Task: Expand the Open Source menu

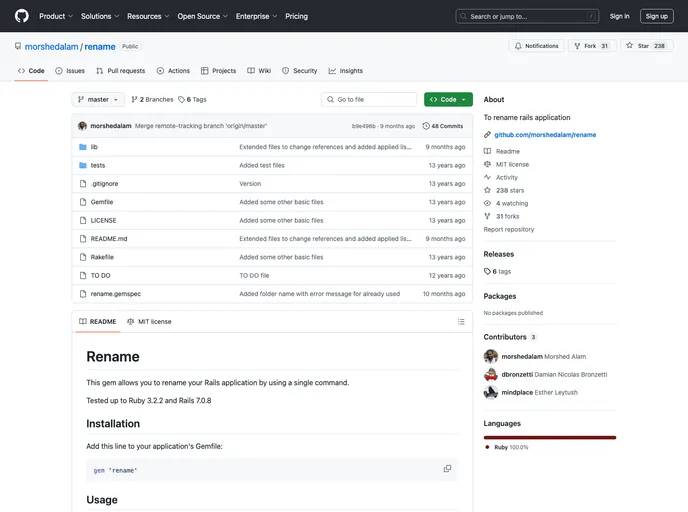Action: [x=202, y=16]
